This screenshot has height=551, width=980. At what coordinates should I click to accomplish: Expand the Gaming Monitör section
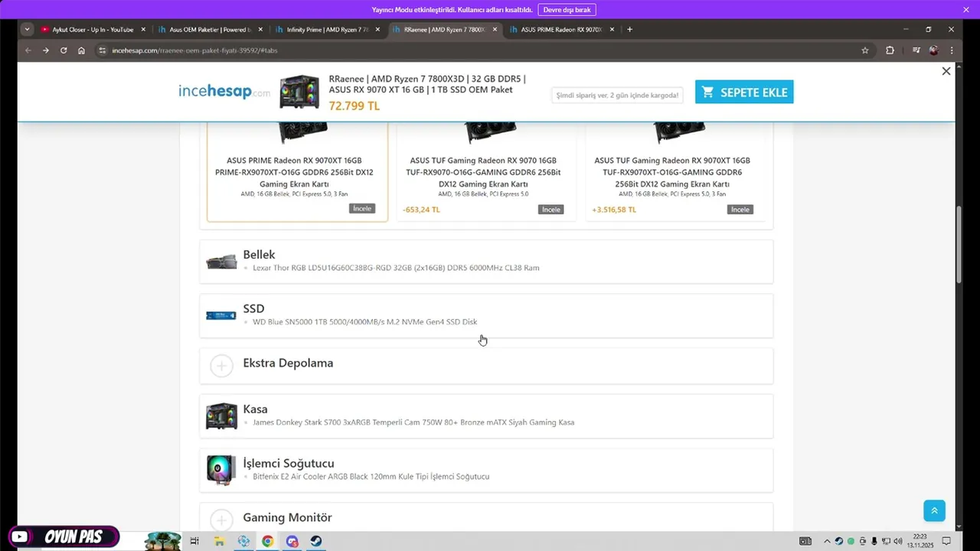coord(486,517)
